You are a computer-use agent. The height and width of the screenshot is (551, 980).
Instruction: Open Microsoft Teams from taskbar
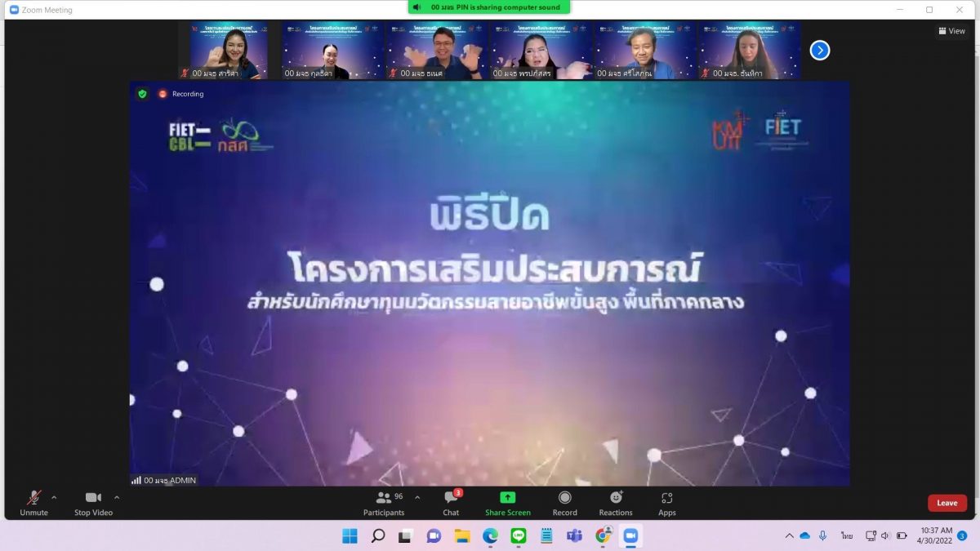(x=574, y=535)
